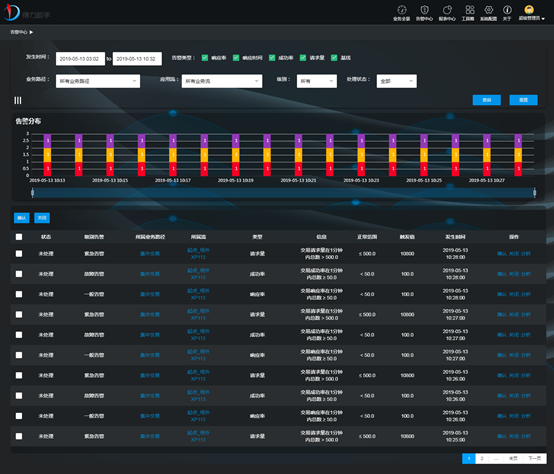Viewport: 554px width, 474px height.
Task: Toggle the 响应时间 alert type checkbox
Action: [x=236, y=58]
